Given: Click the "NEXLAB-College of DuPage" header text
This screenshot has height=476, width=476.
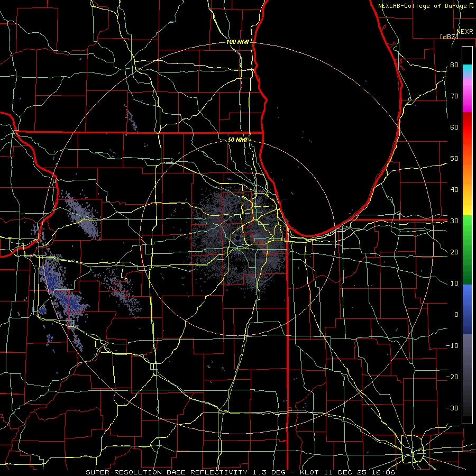Looking at the screenshot, I should tap(423, 6).
